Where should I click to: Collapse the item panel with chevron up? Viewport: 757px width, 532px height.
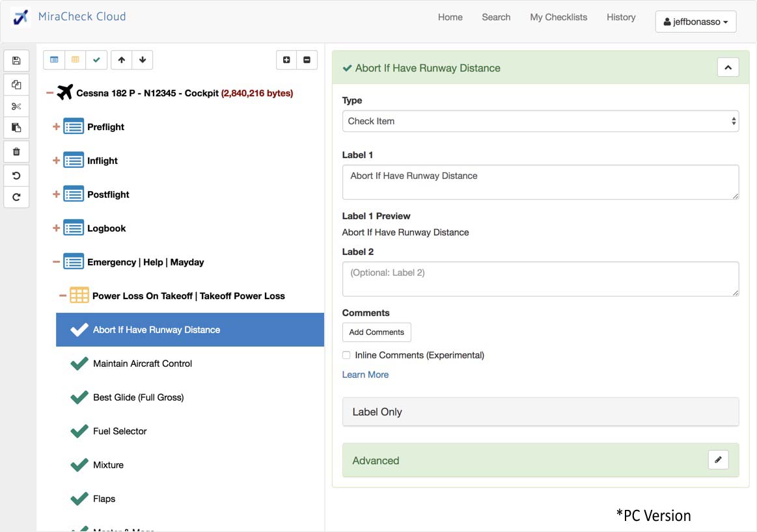click(x=728, y=68)
